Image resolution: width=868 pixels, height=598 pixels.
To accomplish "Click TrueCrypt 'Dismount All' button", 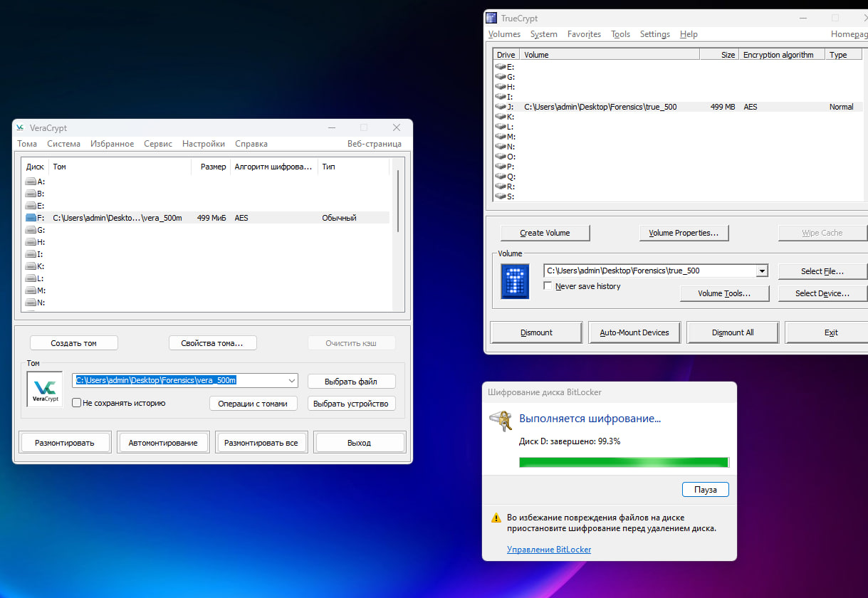I will pyautogui.click(x=733, y=332).
